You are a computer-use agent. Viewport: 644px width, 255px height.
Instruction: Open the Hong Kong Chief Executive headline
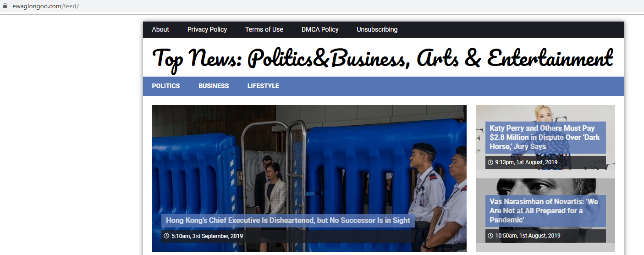288,221
